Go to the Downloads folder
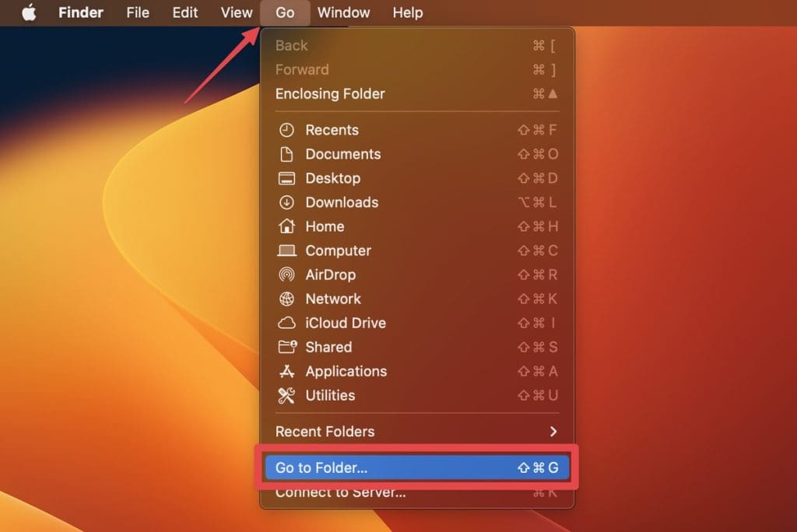 [x=417, y=202]
